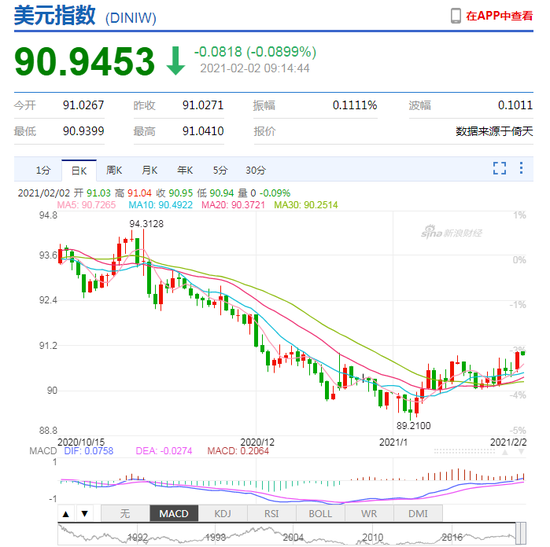The height and width of the screenshot is (547, 550).
Task: Click the MACD: 0.2064 value
Action: click(x=238, y=451)
